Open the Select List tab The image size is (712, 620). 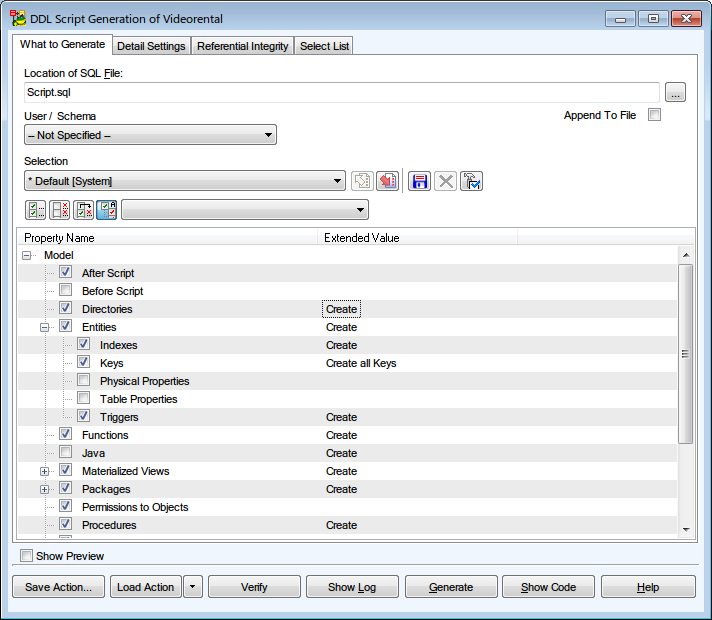click(x=324, y=46)
